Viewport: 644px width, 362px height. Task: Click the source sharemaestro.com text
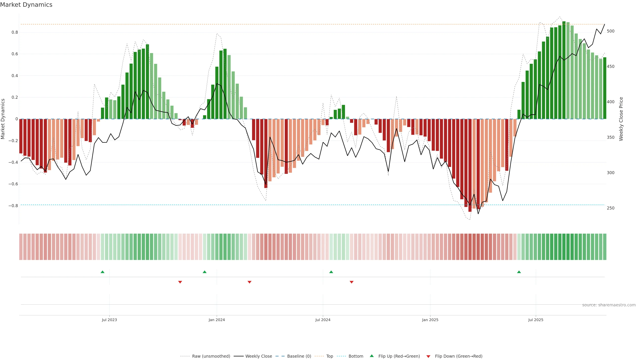click(x=609, y=305)
